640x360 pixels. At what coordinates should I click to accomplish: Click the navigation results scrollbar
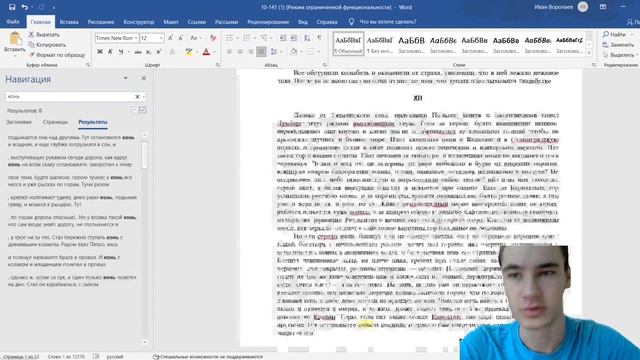point(144,155)
